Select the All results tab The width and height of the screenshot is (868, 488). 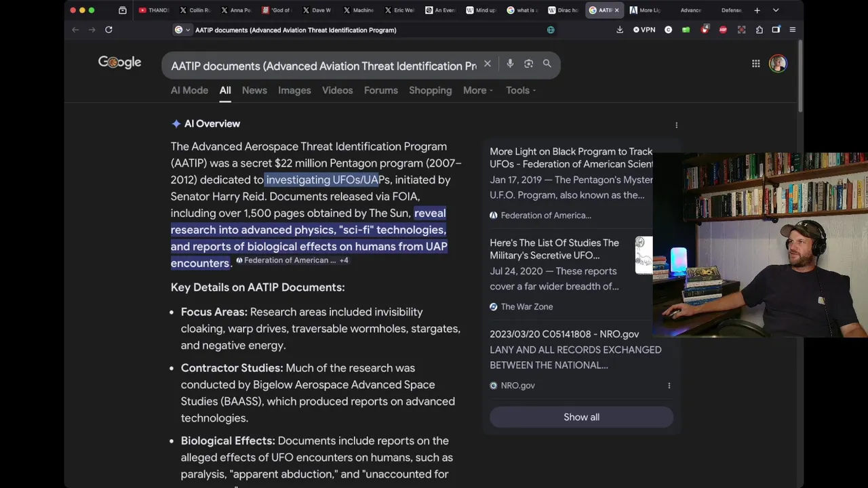(x=225, y=90)
